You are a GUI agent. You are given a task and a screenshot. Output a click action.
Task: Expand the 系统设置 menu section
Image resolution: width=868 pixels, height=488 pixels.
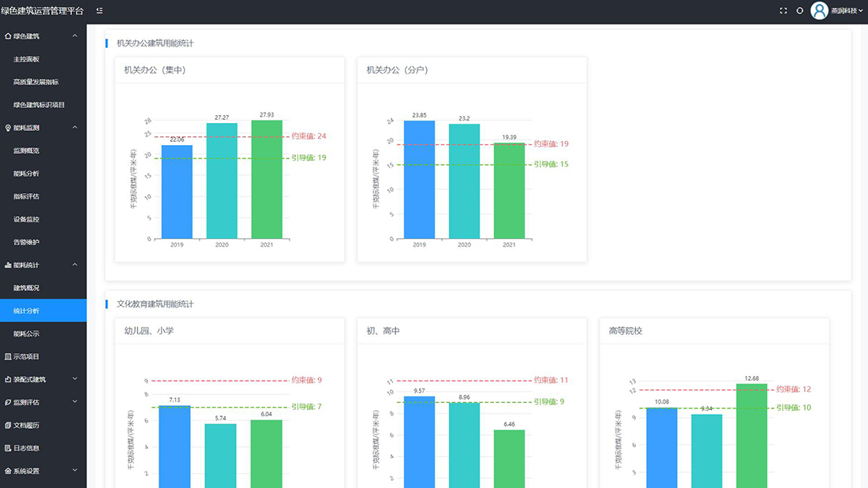coord(75,471)
